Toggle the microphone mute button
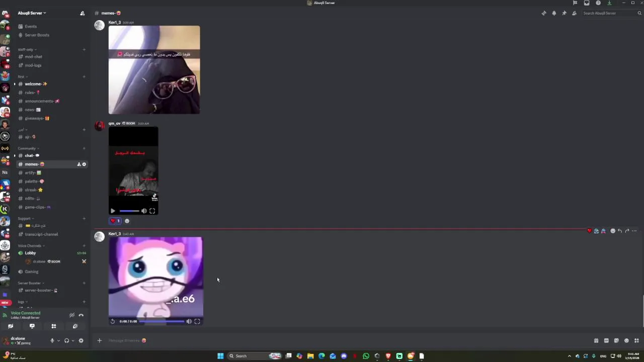The image size is (644, 362). click(x=52, y=340)
